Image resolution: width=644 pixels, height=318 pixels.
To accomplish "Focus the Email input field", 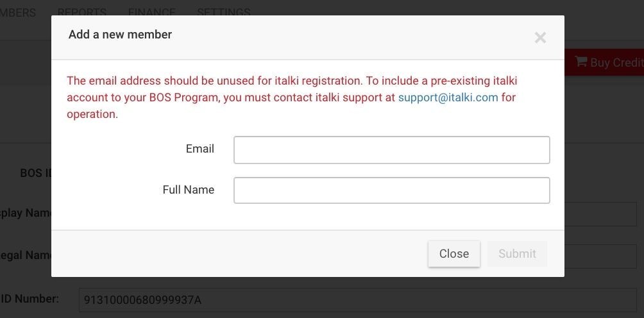I will pyautogui.click(x=392, y=150).
